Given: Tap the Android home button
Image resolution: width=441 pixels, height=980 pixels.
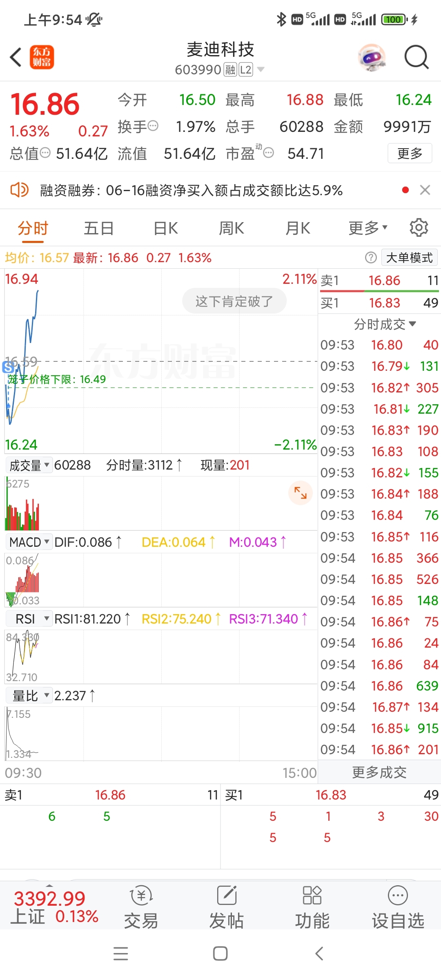Looking at the screenshot, I should pos(220,954).
